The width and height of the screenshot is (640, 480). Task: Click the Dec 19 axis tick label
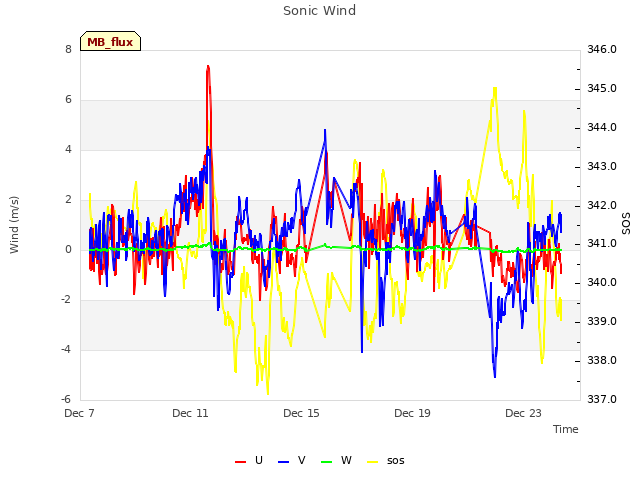(x=412, y=413)
